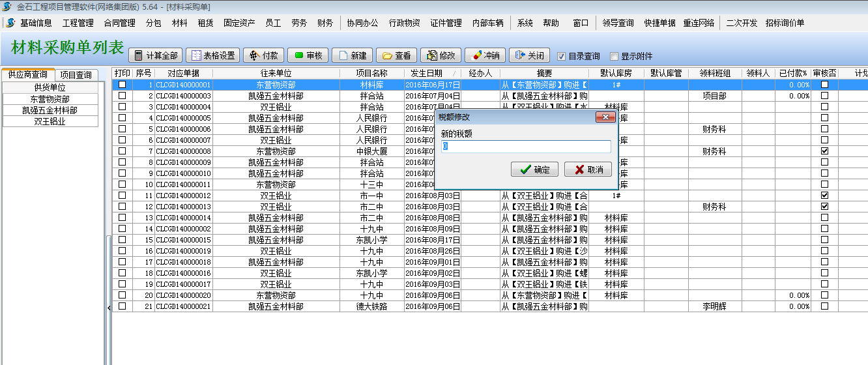Create a new order with 新建
The height and width of the screenshot is (365, 868).
[352, 55]
